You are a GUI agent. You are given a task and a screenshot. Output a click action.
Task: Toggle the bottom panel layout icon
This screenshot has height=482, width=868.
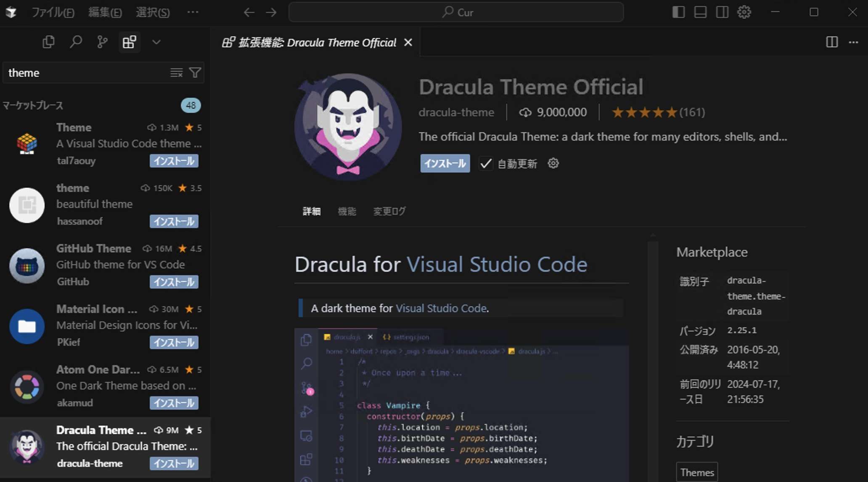coord(700,12)
